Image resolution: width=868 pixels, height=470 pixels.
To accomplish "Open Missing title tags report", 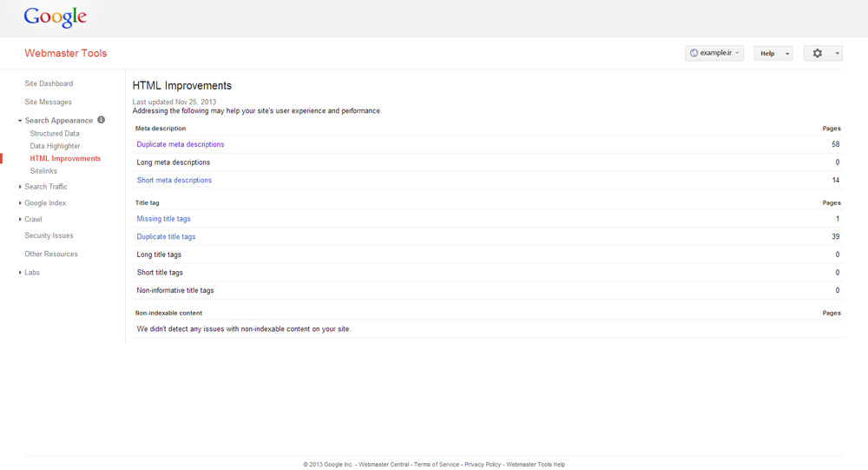I will click(x=163, y=218).
